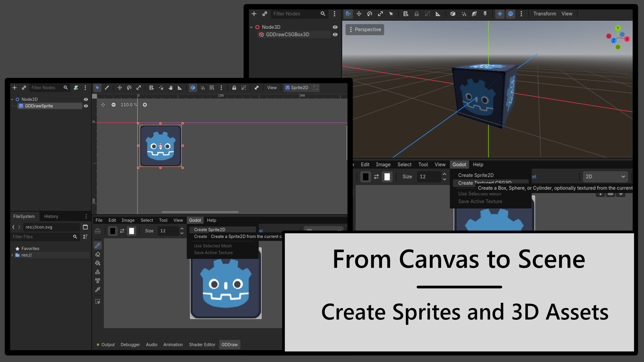Select the rectangle selection tool
The width and height of the screenshot is (644, 362).
(x=98, y=301)
